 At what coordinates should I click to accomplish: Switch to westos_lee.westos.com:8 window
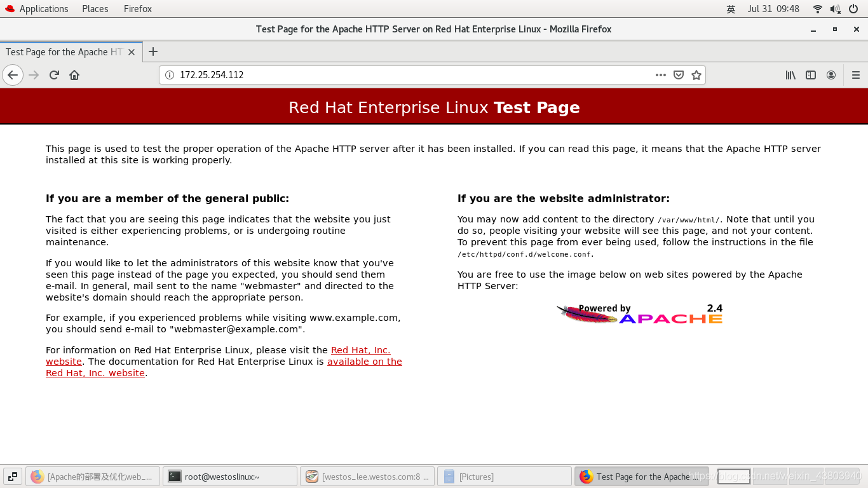tap(367, 477)
